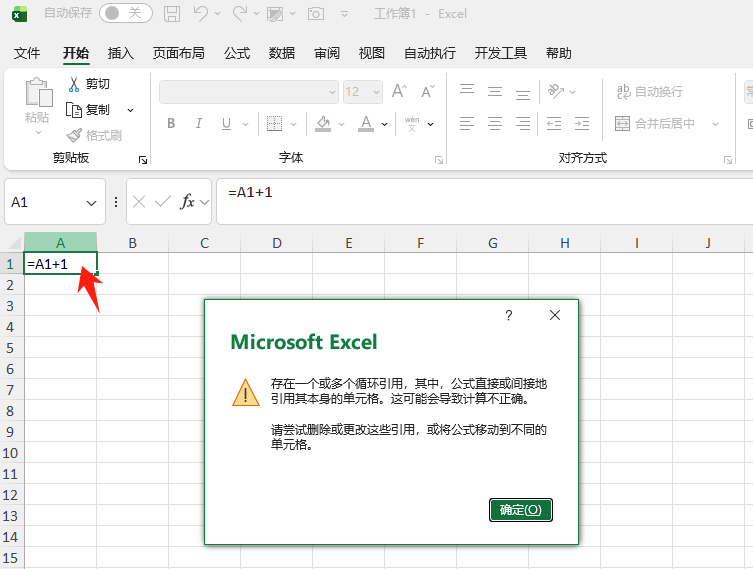The image size is (753, 569).
Task: Open the font name combo box
Action: pyautogui.click(x=249, y=92)
